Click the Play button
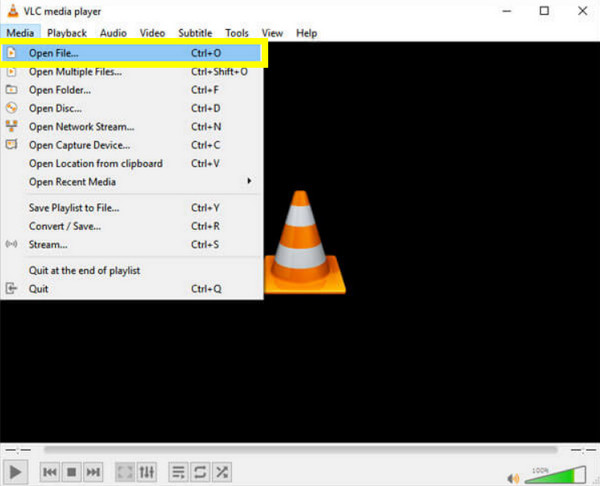This screenshot has width=600, height=486. click(15, 472)
